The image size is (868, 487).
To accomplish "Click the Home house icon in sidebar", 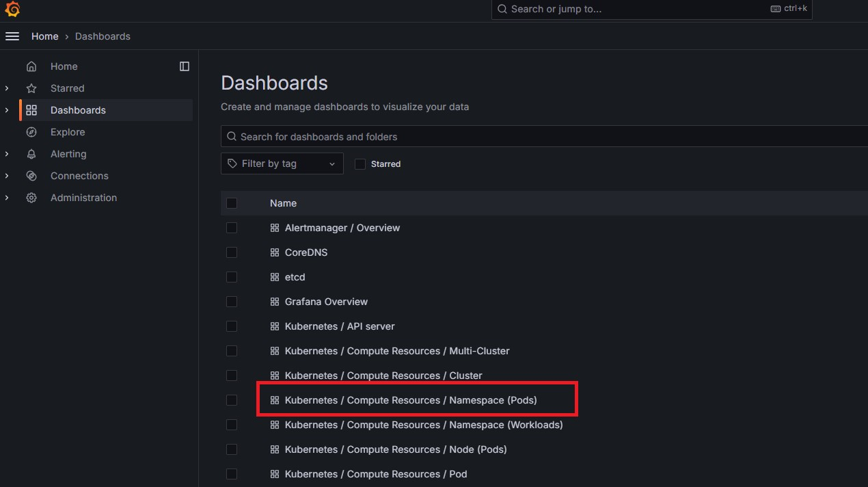I will click(x=31, y=66).
